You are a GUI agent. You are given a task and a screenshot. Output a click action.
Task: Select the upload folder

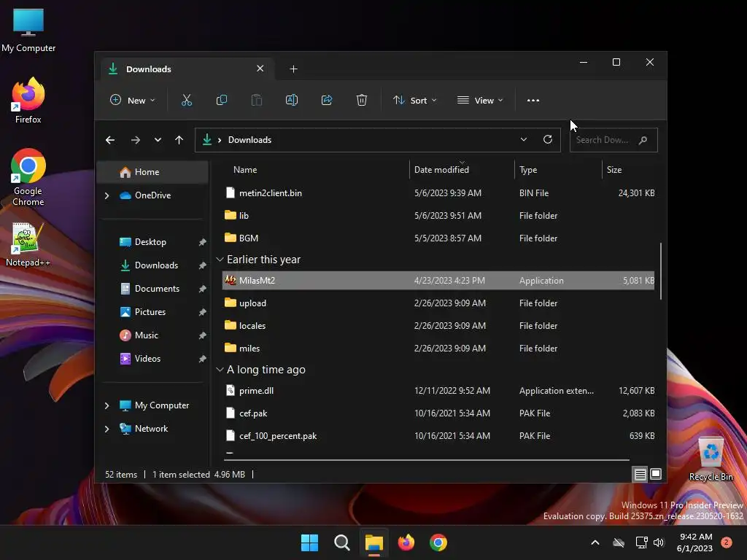[438, 303]
